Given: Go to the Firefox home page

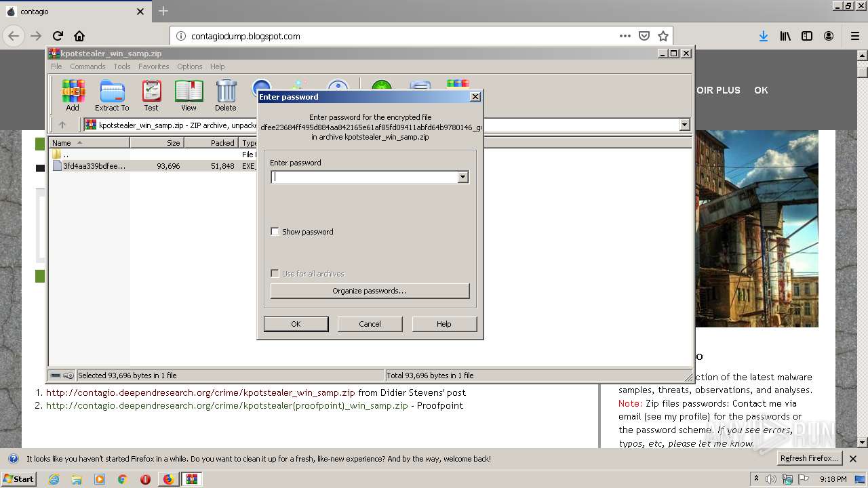Looking at the screenshot, I should [x=79, y=36].
